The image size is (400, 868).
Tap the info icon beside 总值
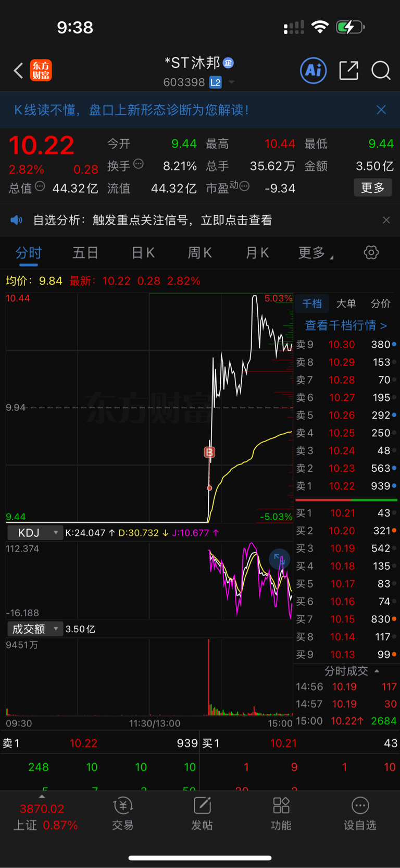(x=40, y=187)
